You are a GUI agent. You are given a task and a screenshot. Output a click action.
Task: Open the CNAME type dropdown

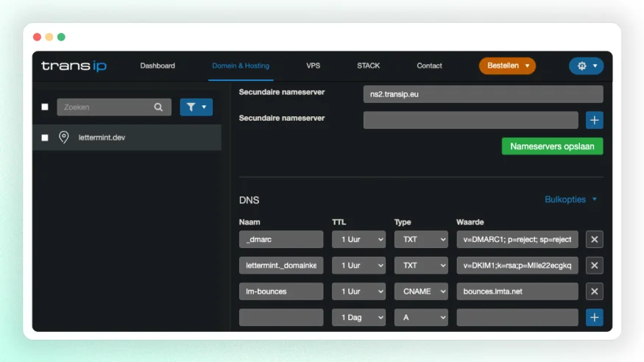(x=421, y=291)
